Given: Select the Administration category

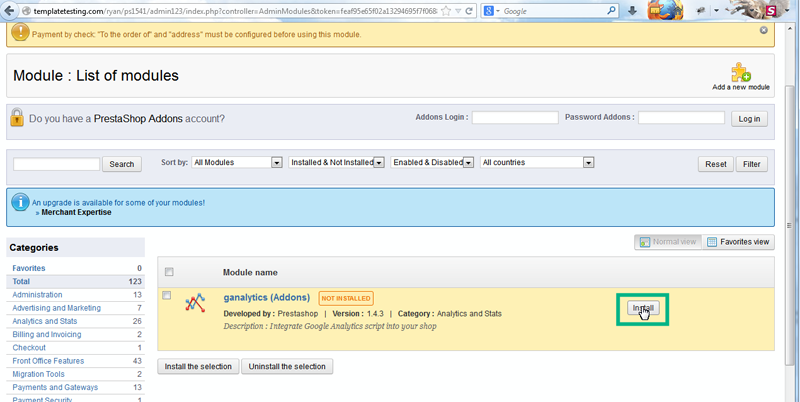Looking at the screenshot, I should (37, 294).
